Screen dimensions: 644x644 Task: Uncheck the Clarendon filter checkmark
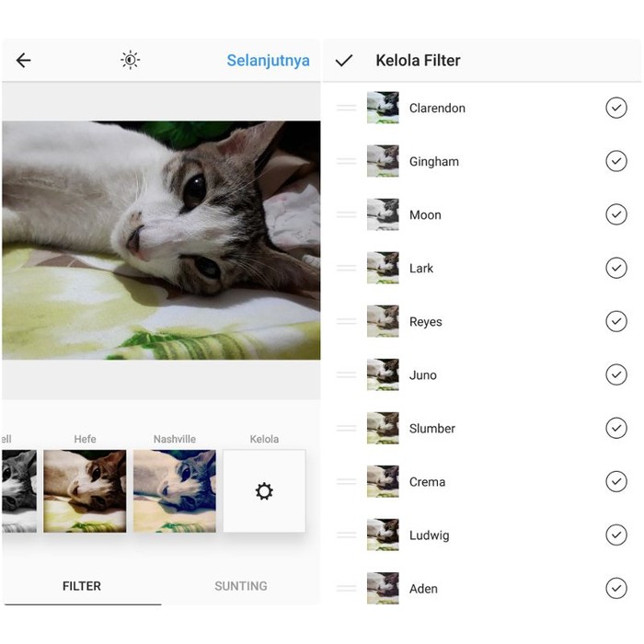click(x=616, y=109)
